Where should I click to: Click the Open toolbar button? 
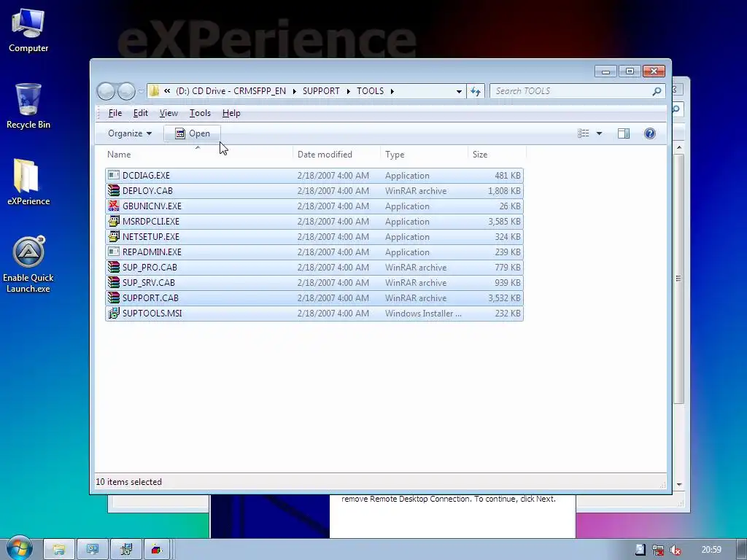click(192, 133)
